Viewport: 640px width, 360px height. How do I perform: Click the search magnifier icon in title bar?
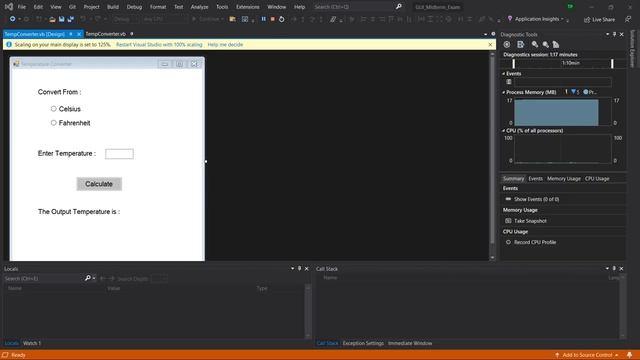pyautogui.click(x=399, y=7)
